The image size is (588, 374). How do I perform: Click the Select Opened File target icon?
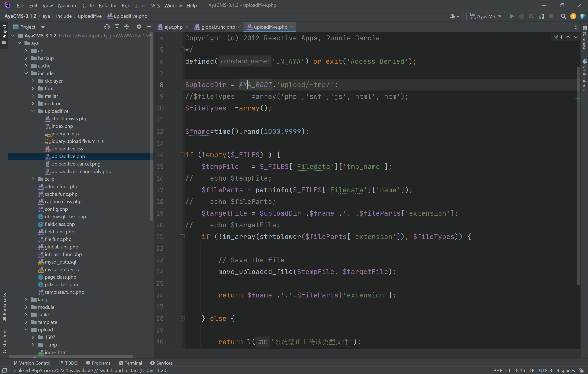pos(107,27)
